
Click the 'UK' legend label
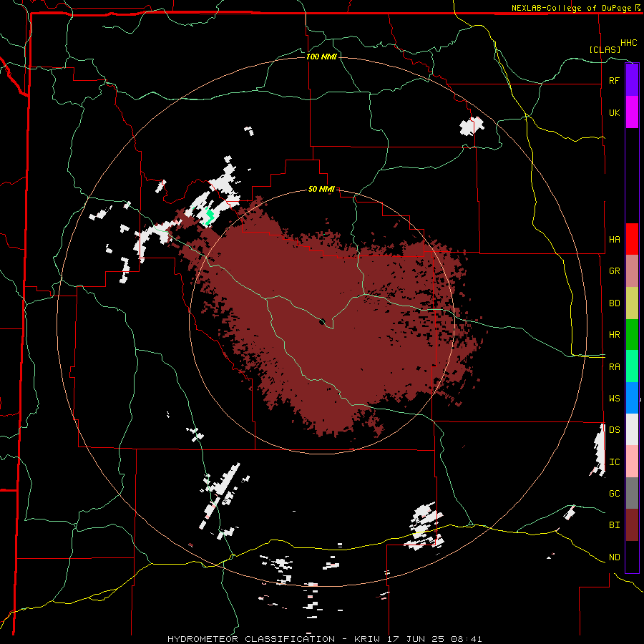click(x=614, y=112)
